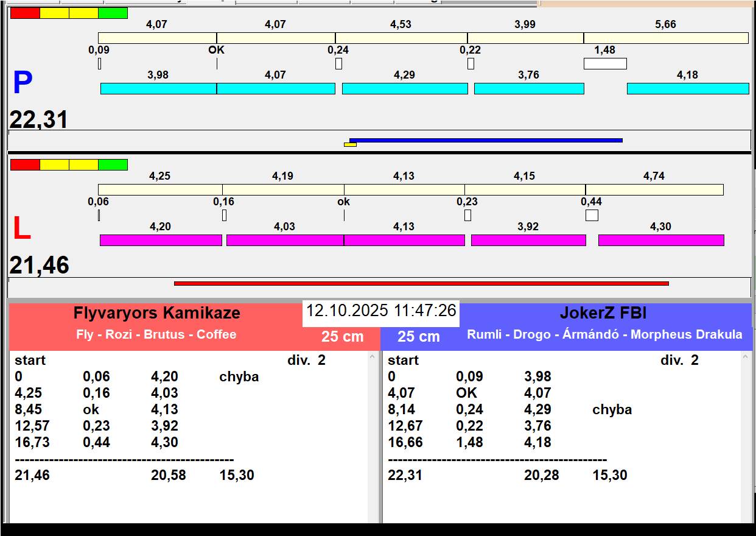Select the red L lane label

[21, 228]
